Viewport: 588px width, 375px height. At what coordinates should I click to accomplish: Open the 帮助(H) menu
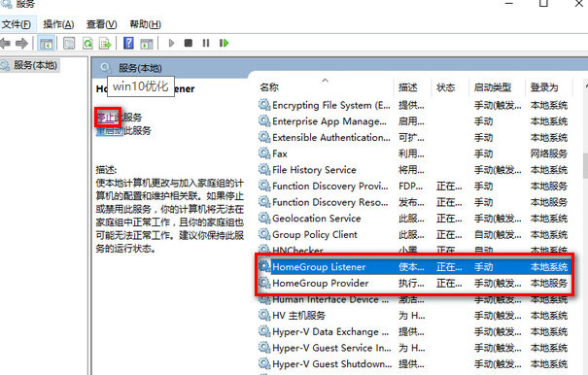click(x=145, y=24)
